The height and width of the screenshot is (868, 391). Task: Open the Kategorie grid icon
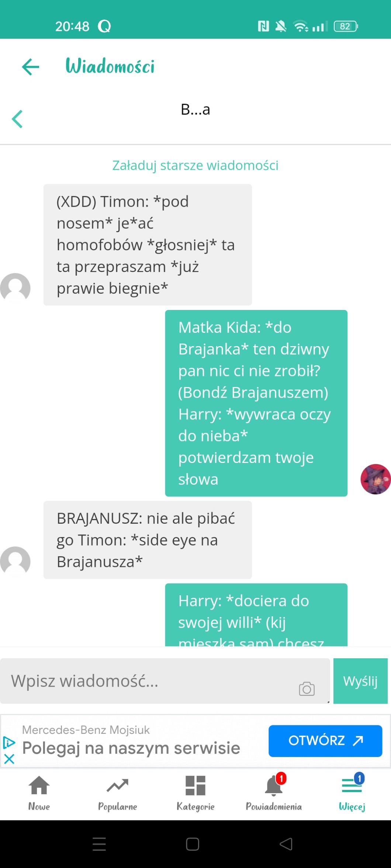click(x=195, y=793)
